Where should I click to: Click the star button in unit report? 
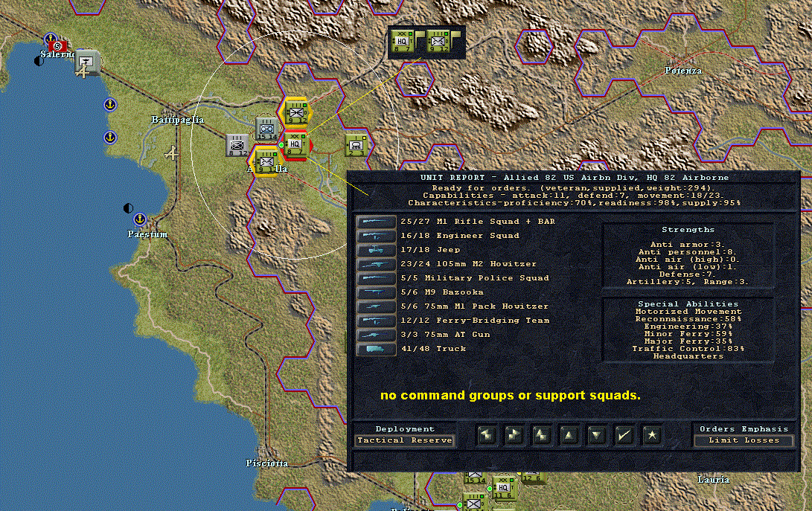coord(652,435)
